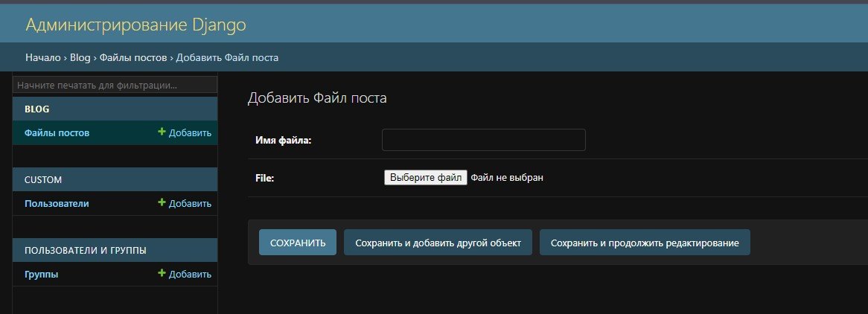This screenshot has width=868, height=314.
Task: Open Файлы постов in the sidebar
Action: [57, 133]
